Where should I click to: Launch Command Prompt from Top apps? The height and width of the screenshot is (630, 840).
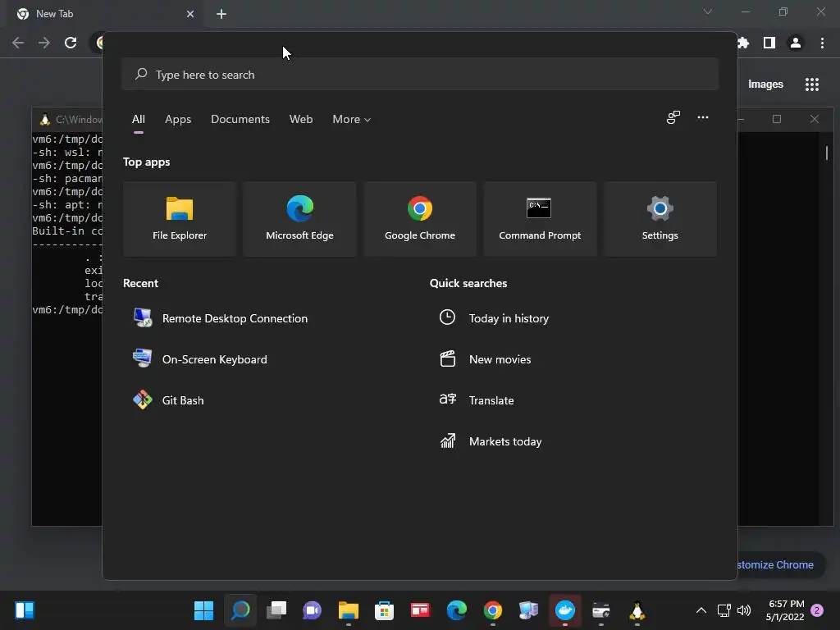coord(540,218)
